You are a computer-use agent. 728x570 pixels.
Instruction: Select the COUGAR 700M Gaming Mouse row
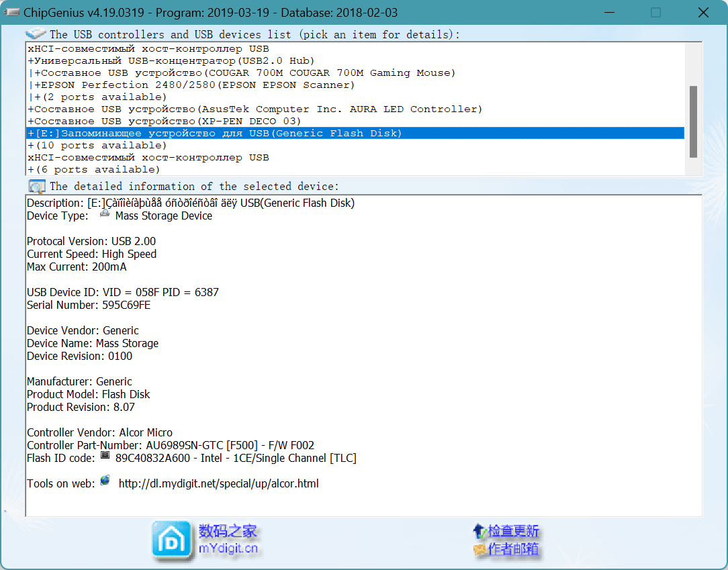coord(355,73)
